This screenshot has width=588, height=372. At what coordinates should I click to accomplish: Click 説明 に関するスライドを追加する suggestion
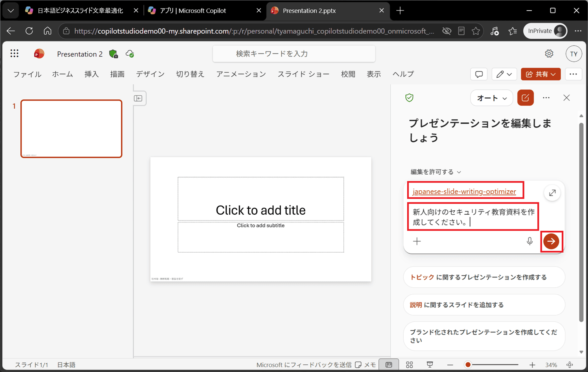[484, 305]
